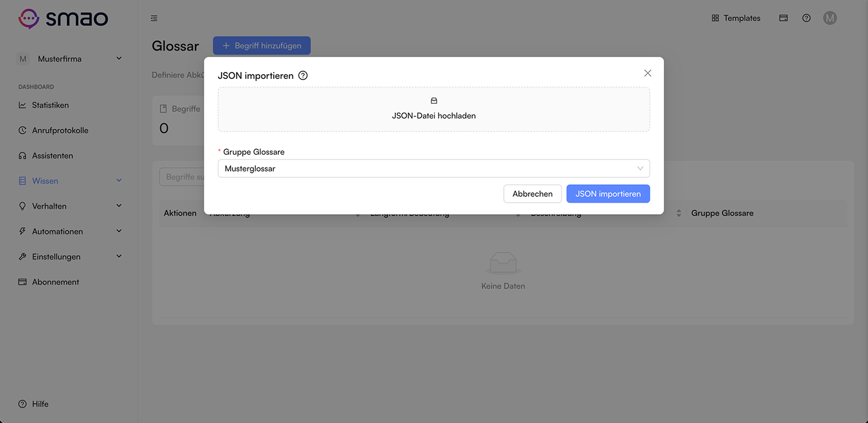Close the JSON importieren dialog
Image resolution: width=868 pixels, height=423 pixels.
pos(648,73)
